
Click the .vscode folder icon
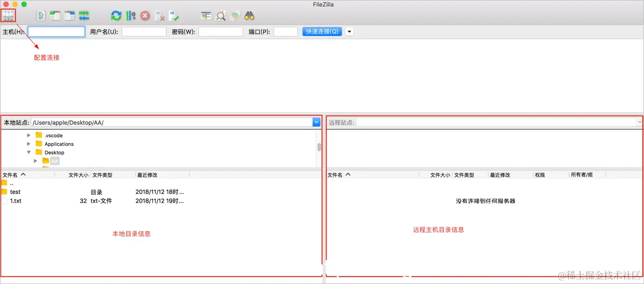click(x=39, y=135)
